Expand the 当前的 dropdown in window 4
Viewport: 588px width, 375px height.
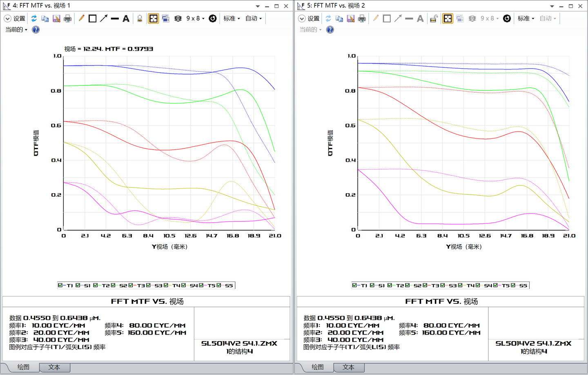[x=16, y=30]
